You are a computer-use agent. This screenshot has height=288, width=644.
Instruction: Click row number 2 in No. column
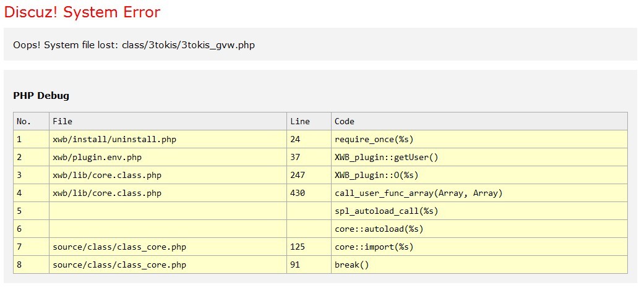[31, 157]
